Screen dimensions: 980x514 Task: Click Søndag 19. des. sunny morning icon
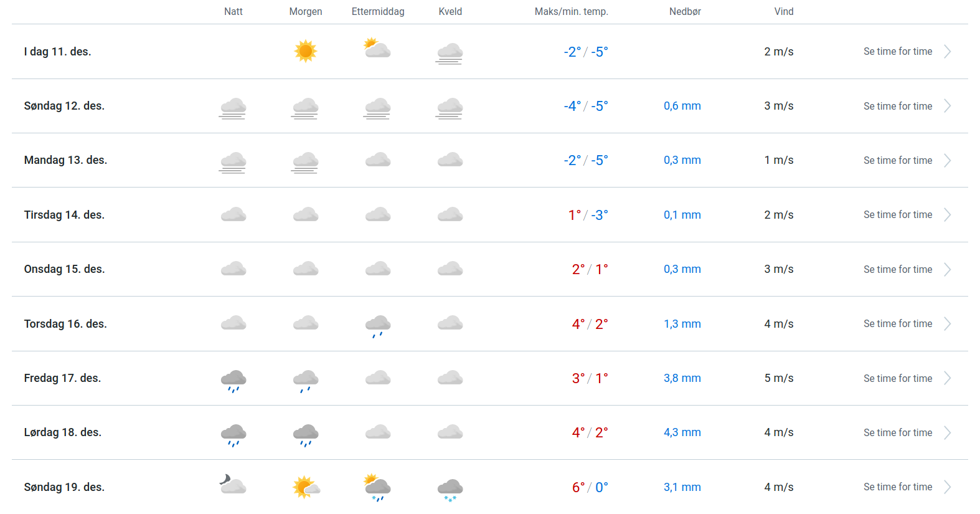coord(306,487)
